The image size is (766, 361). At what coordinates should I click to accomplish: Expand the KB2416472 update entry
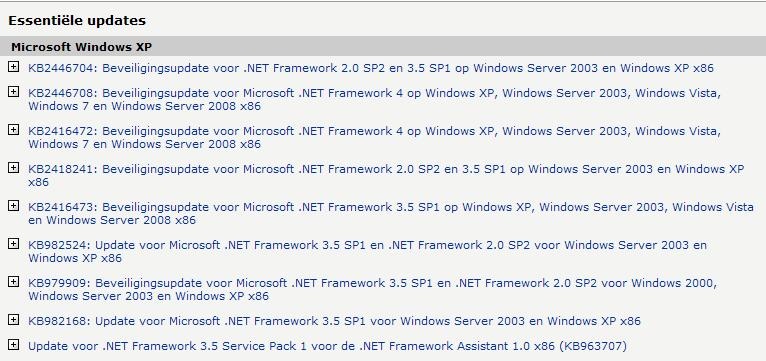[14, 129]
